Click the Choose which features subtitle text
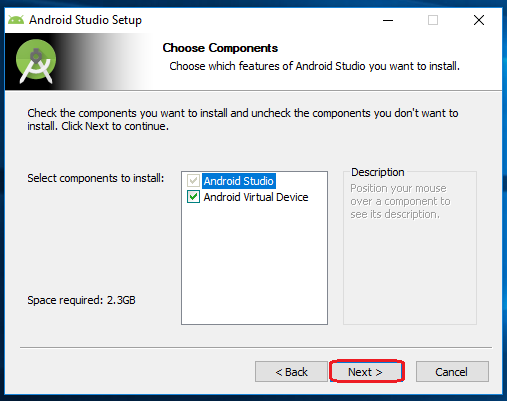The image size is (507, 401). 314,66
